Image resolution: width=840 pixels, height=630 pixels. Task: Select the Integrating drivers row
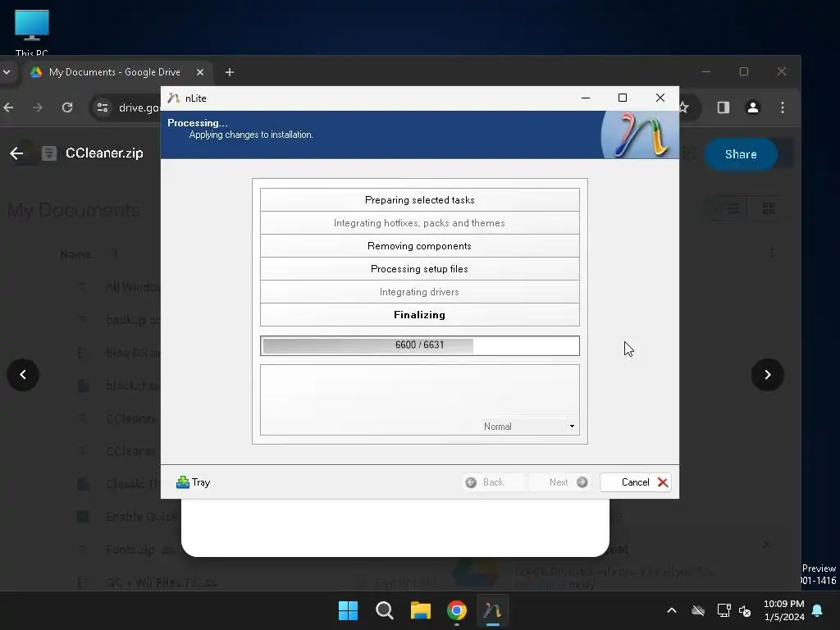click(419, 292)
